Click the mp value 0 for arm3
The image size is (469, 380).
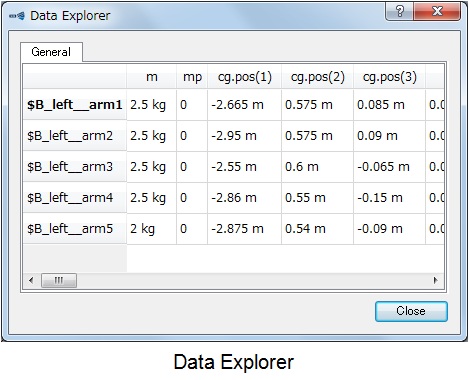click(192, 167)
